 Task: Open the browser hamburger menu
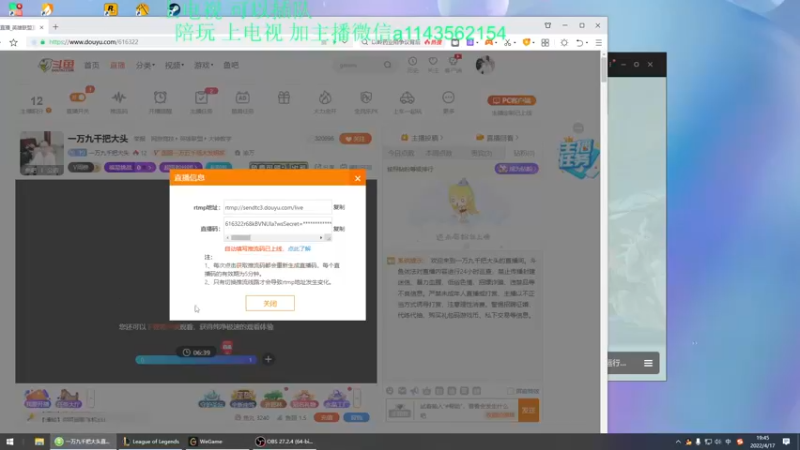[x=598, y=43]
